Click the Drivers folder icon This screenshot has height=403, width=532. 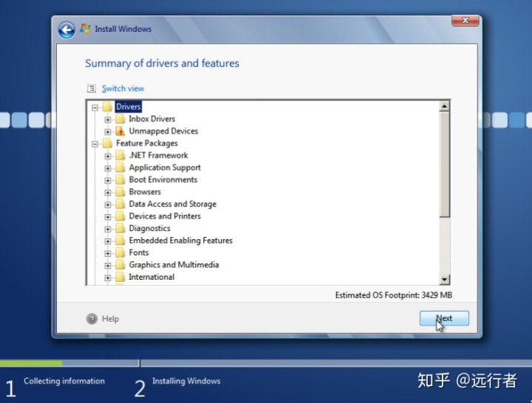[x=108, y=107]
